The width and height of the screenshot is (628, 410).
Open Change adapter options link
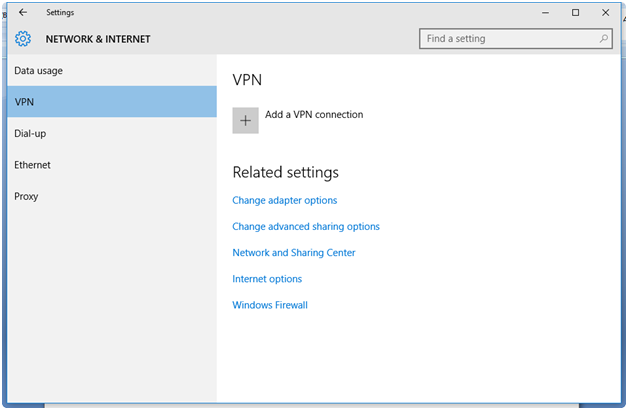tap(285, 201)
